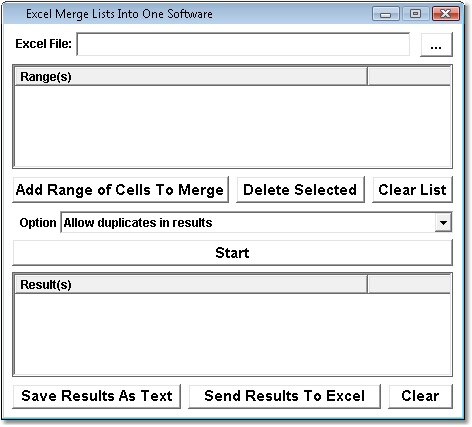The image size is (472, 427).
Task: Select the empty Range(s) list area
Action: (232, 126)
